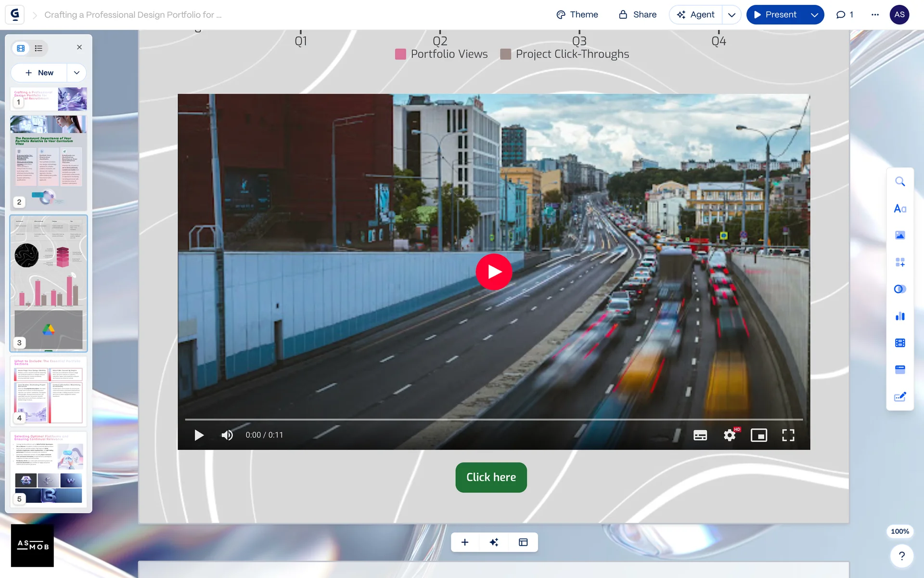The image size is (924, 578).
Task: Open the more options ellipsis menu
Action: (875, 15)
